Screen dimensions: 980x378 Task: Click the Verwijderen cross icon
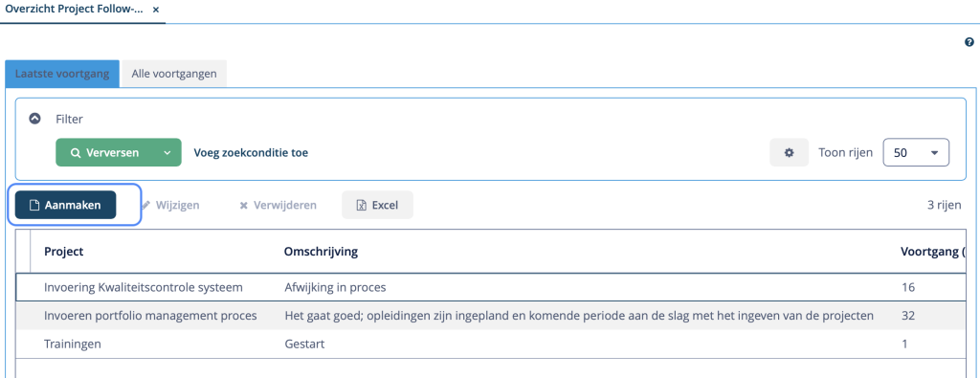pos(244,205)
